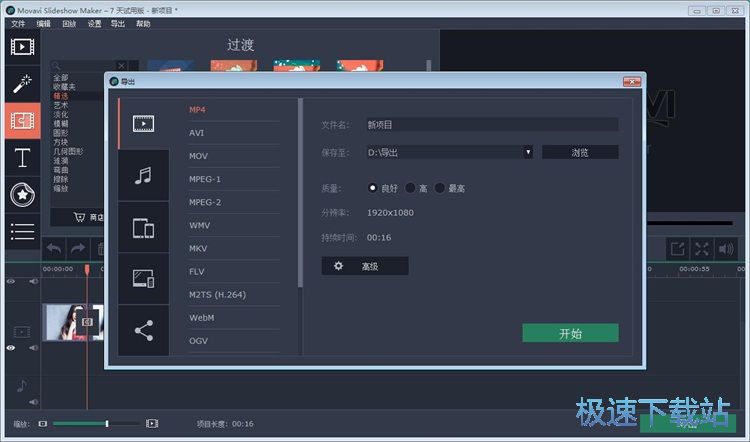Click the detach preview icon
Viewport: 750px width, 442px height.
tap(678, 249)
